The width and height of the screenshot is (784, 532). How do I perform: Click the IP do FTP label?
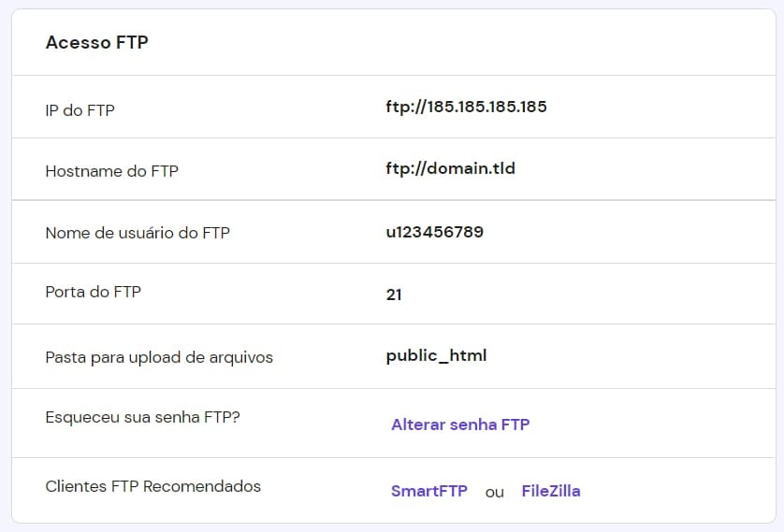pyautogui.click(x=80, y=110)
